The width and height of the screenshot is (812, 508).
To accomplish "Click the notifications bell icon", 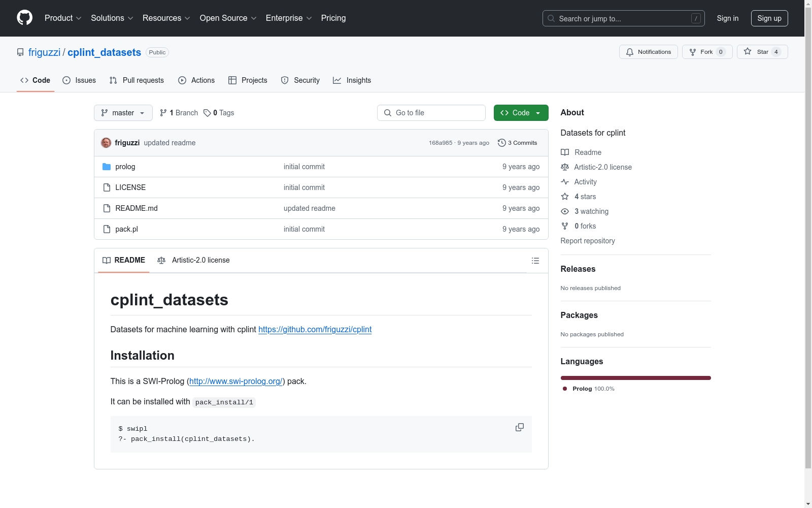I will (630, 52).
